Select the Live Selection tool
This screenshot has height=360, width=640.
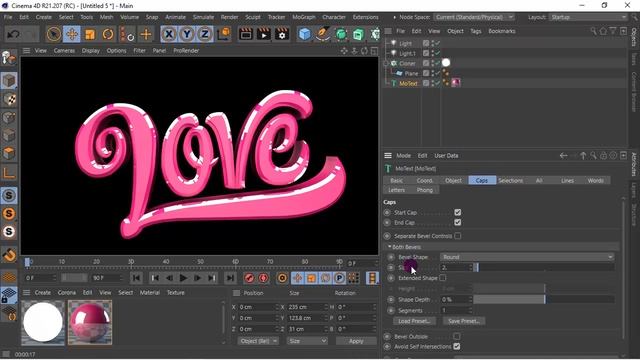(x=53, y=34)
